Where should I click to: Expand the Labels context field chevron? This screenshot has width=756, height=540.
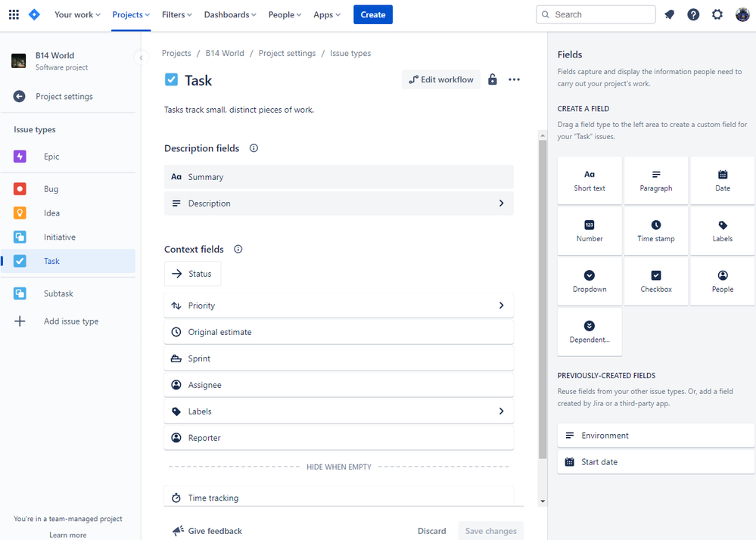[x=502, y=411]
